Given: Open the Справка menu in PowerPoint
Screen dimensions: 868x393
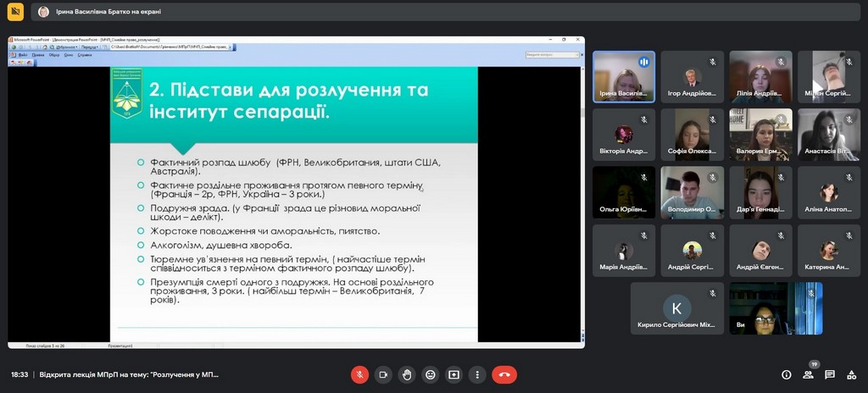Looking at the screenshot, I should [x=85, y=54].
